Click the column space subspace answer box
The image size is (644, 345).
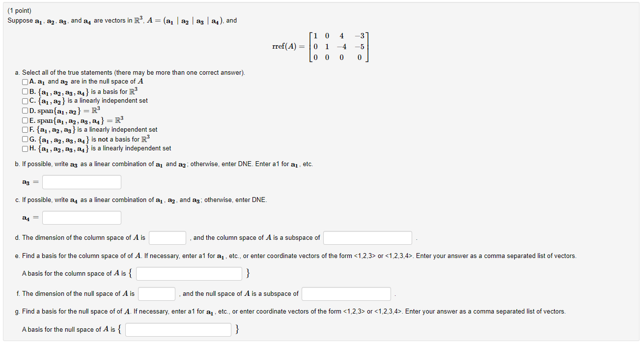(x=367, y=238)
